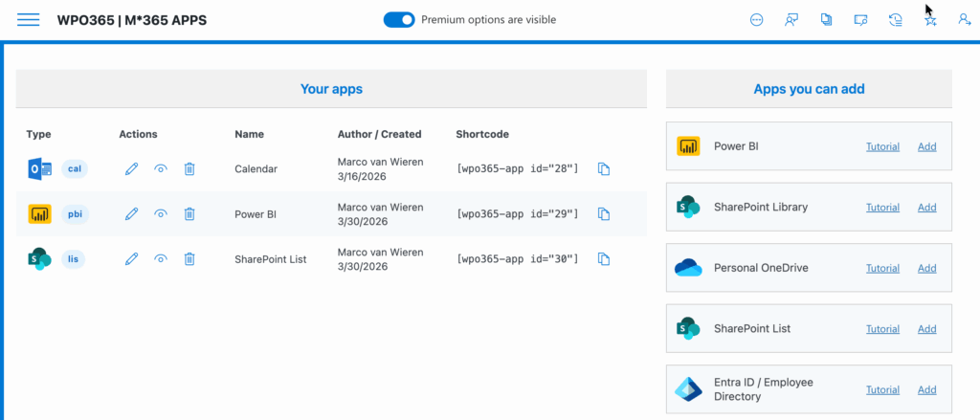Screen dimensions: 980x420
Task: Select shortcode text [wpo365-app id="28"]
Action: tap(518, 168)
